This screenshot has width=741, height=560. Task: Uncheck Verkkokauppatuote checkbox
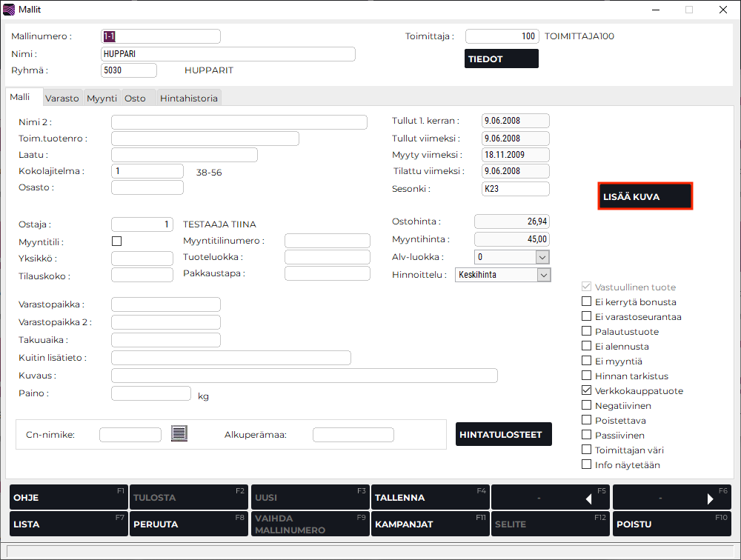(x=587, y=391)
